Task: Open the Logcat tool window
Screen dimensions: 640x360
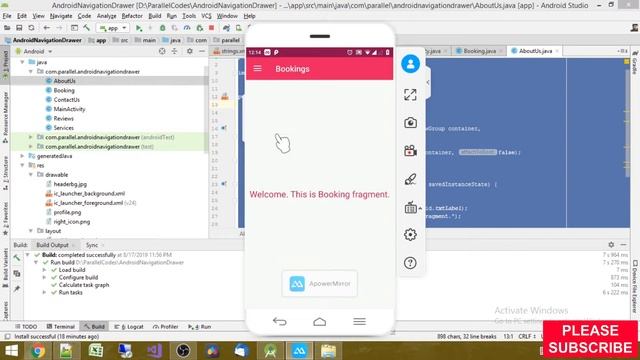Action: [129, 327]
